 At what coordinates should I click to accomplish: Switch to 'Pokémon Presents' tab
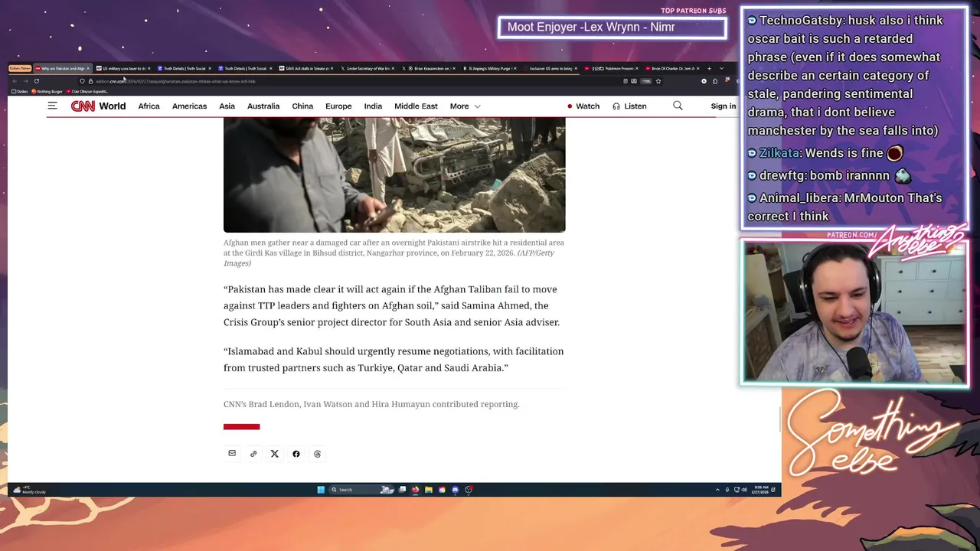click(611, 68)
